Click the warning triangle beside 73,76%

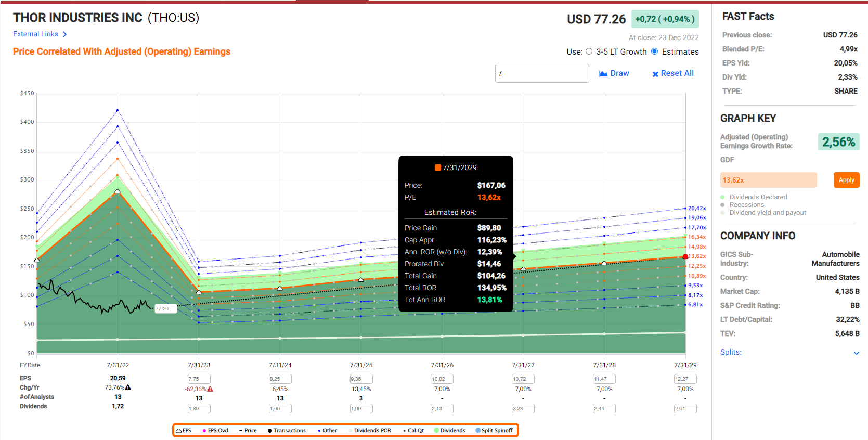click(128, 387)
